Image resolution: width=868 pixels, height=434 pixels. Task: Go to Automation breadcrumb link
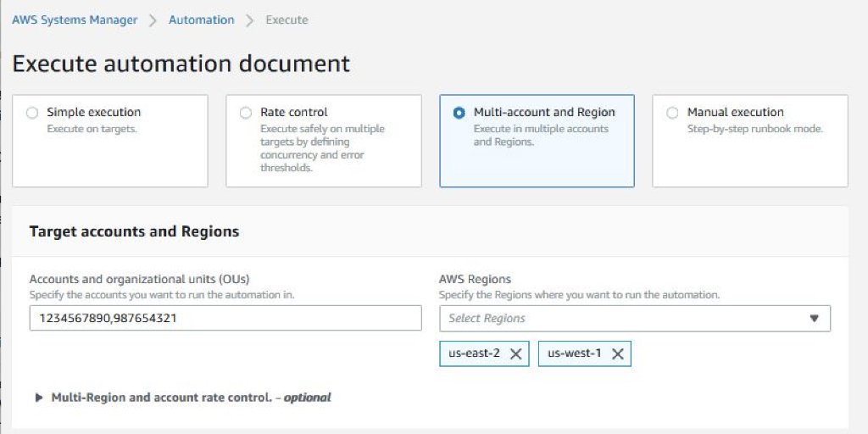[x=202, y=20]
